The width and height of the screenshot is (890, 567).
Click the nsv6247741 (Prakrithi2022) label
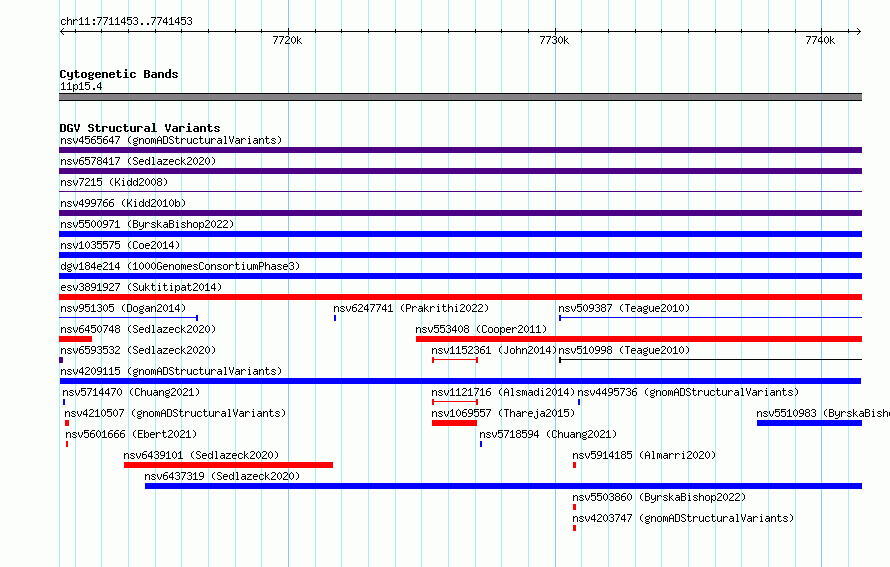411,308
